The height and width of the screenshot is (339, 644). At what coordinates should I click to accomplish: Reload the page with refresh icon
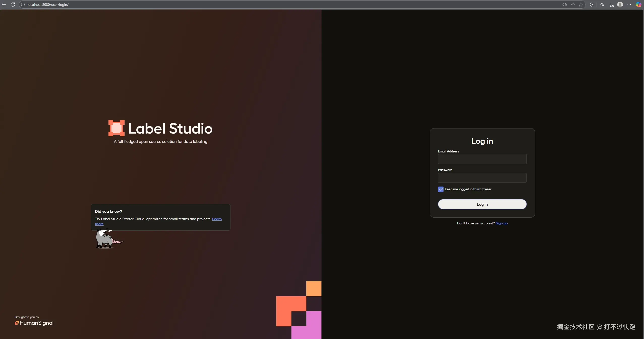click(x=13, y=5)
